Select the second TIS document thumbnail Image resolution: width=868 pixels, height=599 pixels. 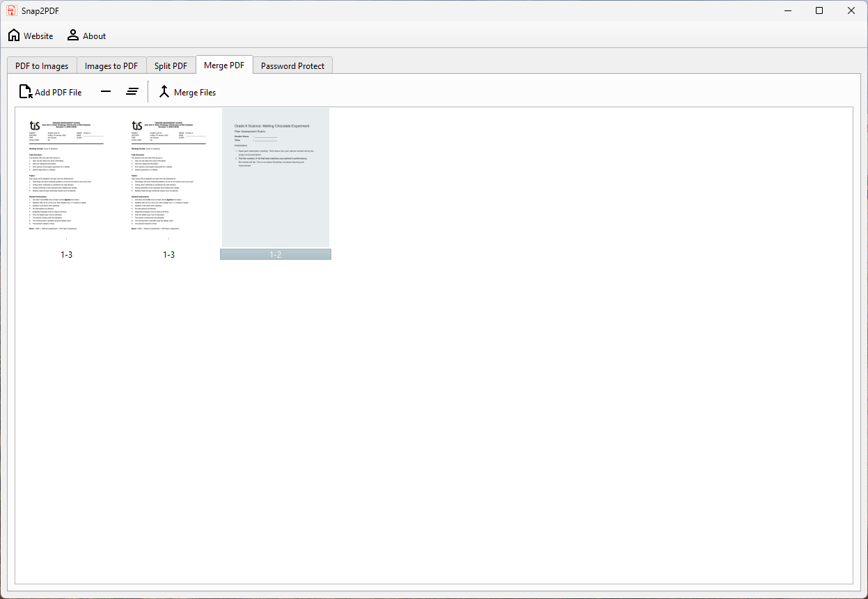coord(168,178)
